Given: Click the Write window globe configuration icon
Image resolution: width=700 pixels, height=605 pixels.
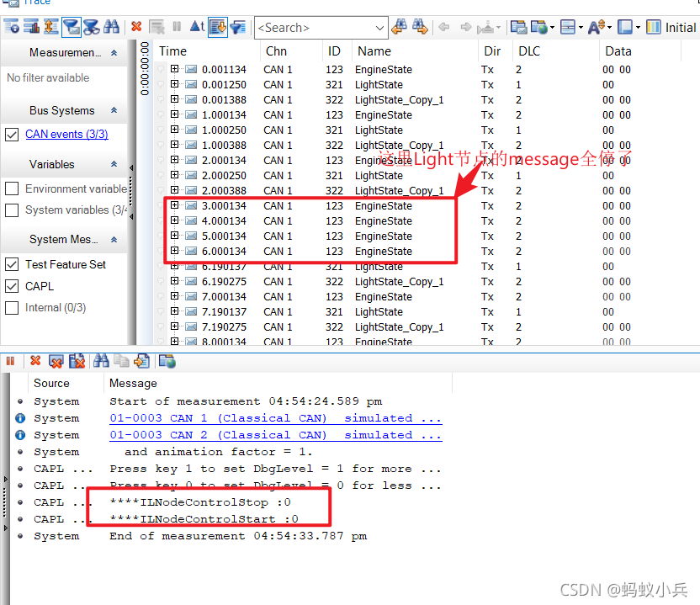Looking at the screenshot, I should click(167, 361).
